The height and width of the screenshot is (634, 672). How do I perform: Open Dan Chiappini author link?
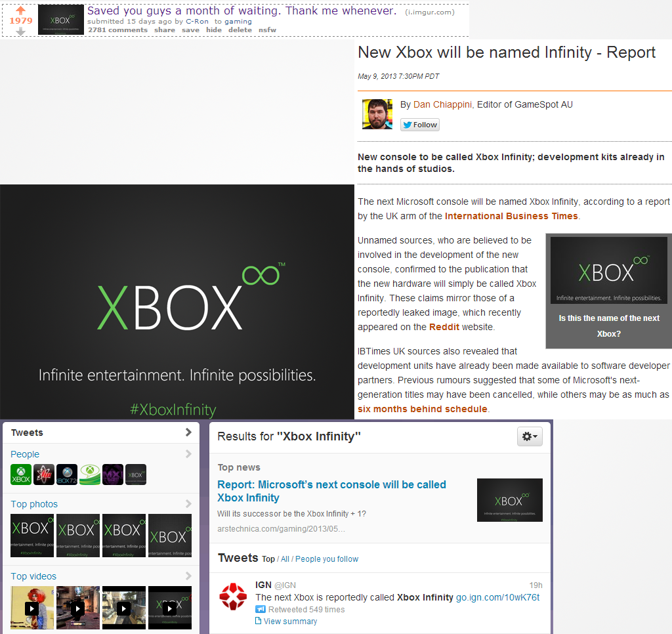(x=442, y=104)
